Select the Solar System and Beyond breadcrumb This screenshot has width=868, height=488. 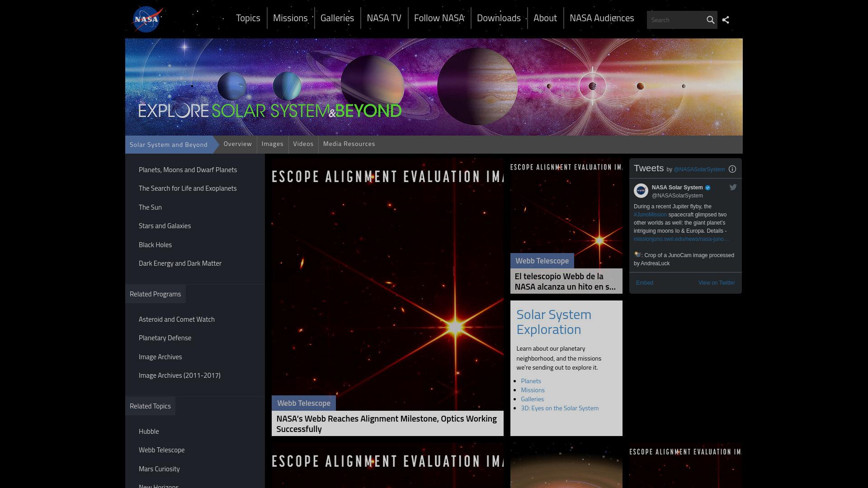(169, 145)
